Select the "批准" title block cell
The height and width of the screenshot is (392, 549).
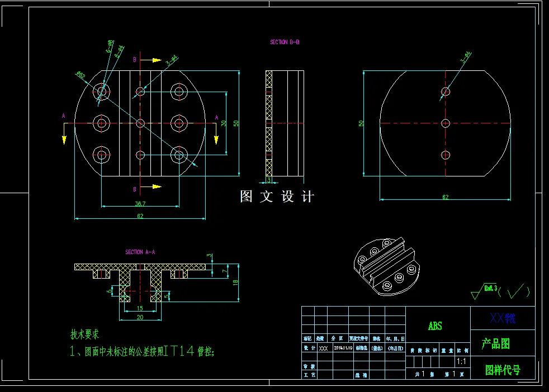(x=361, y=375)
